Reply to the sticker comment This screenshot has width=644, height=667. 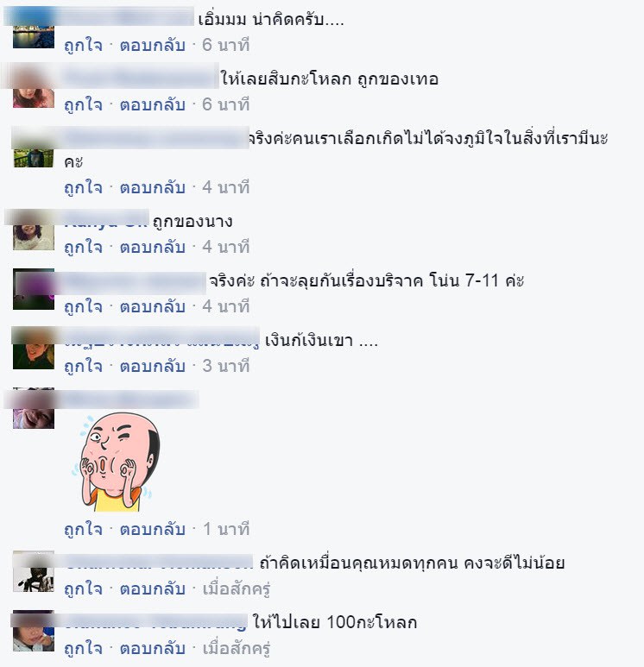tap(153, 529)
